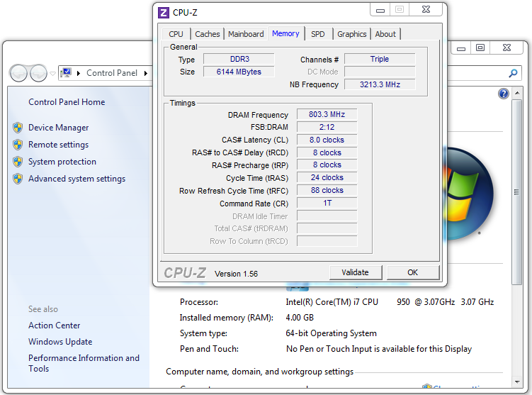
Task: Switch to the Caches tab
Action: tap(208, 34)
